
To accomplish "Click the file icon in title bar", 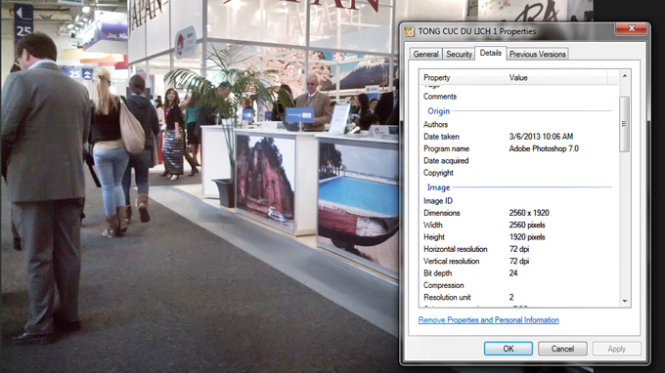I will click(x=409, y=31).
